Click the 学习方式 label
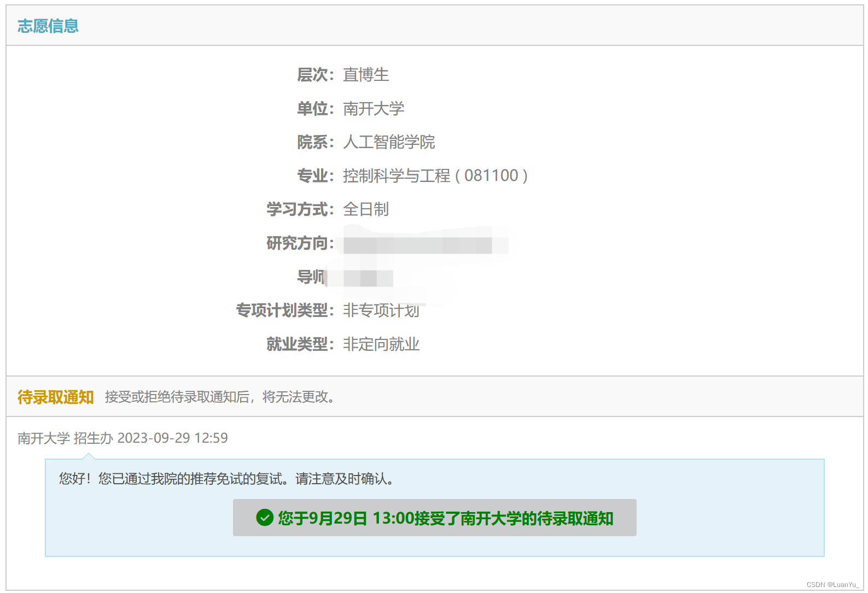868x593 pixels. pyautogui.click(x=300, y=209)
